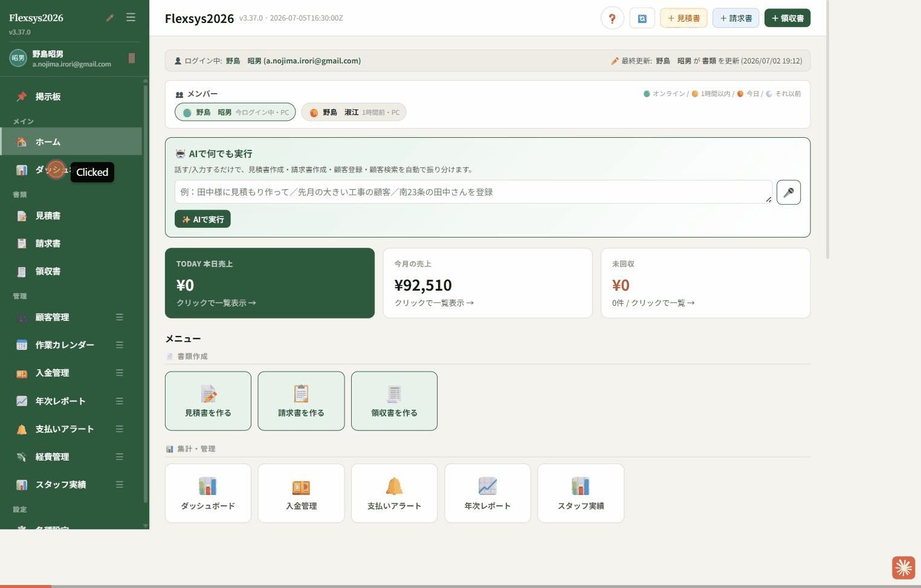Open 顧客管理 in the sidebar
921x588 pixels.
[71, 317]
